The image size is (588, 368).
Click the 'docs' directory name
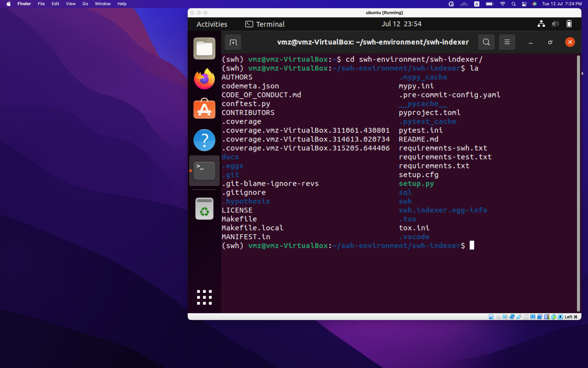pyautogui.click(x=230, y=157)
